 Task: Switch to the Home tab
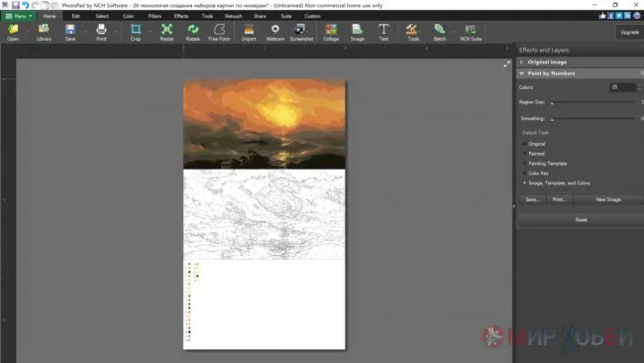point(50,16)
